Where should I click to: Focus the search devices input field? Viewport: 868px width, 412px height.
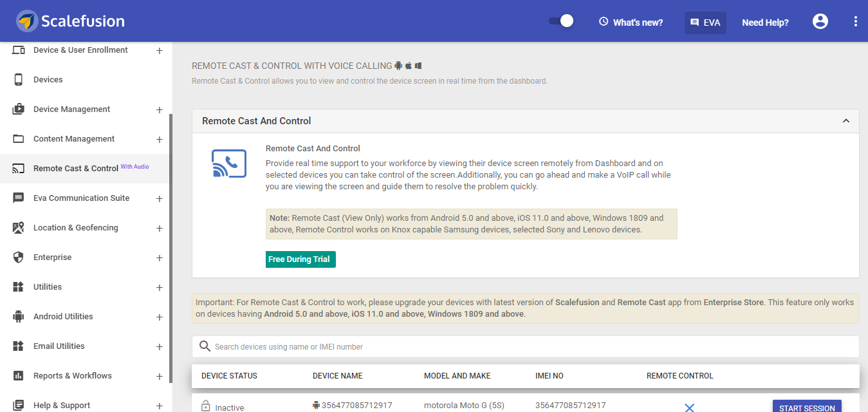point(525,346)
